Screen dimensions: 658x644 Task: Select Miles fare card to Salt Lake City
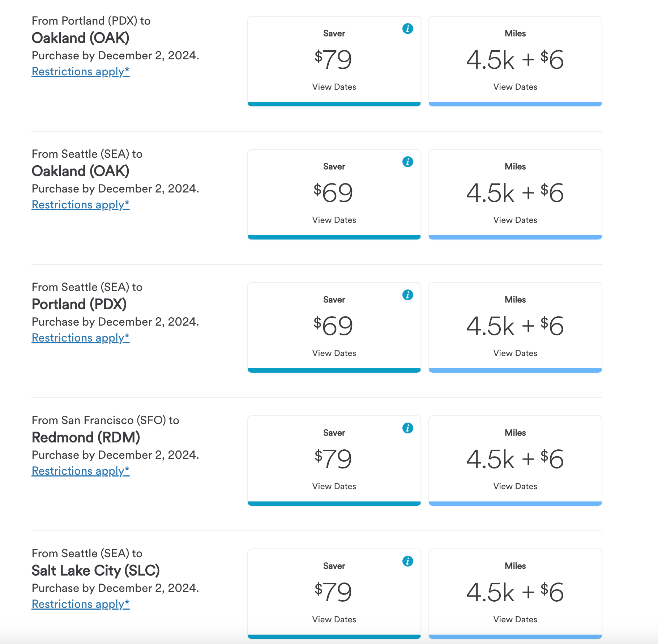pyautogui.click(x=515, y=593)
